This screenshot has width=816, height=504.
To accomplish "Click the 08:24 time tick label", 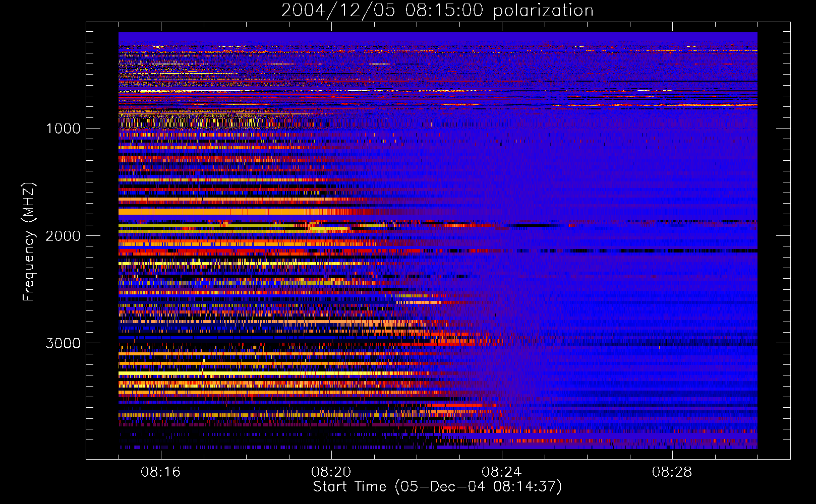I will click(502, 472).
